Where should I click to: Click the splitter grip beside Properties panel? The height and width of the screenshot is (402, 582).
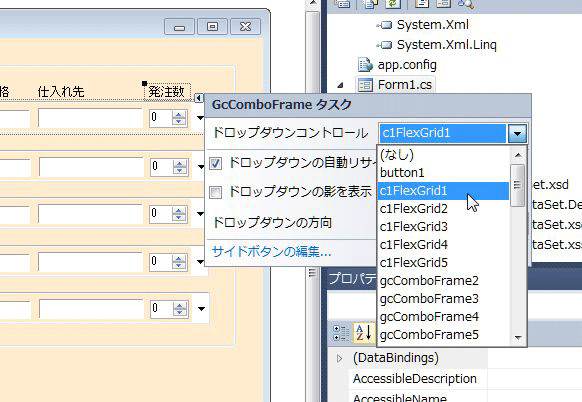coord(312,273)
